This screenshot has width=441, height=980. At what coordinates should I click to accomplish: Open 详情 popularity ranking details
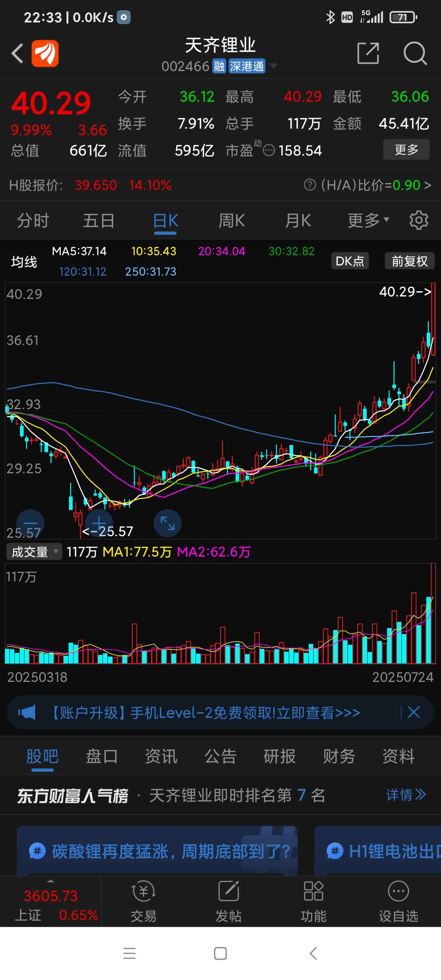[406, 795]
